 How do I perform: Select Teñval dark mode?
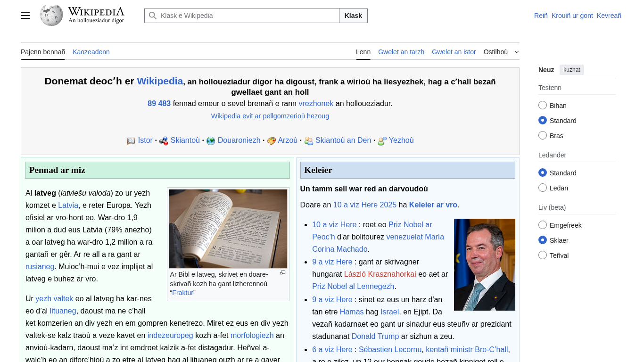coord(543,255)
